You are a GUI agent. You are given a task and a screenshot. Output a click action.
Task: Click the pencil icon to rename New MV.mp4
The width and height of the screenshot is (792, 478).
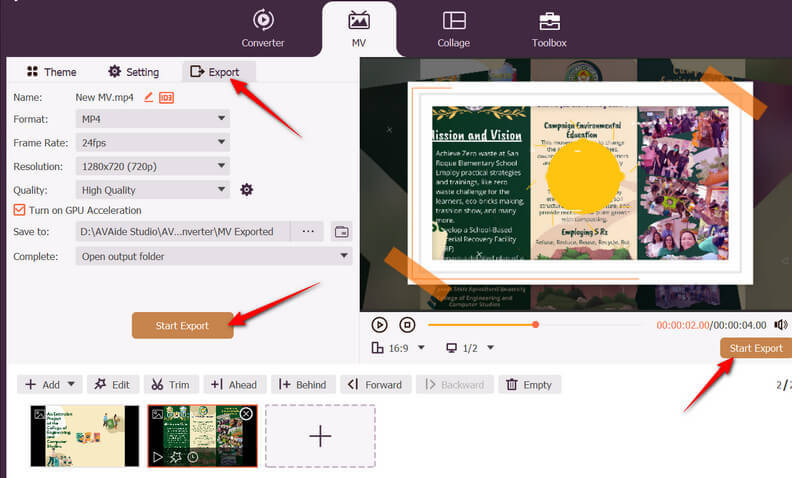tap(149, 97)
